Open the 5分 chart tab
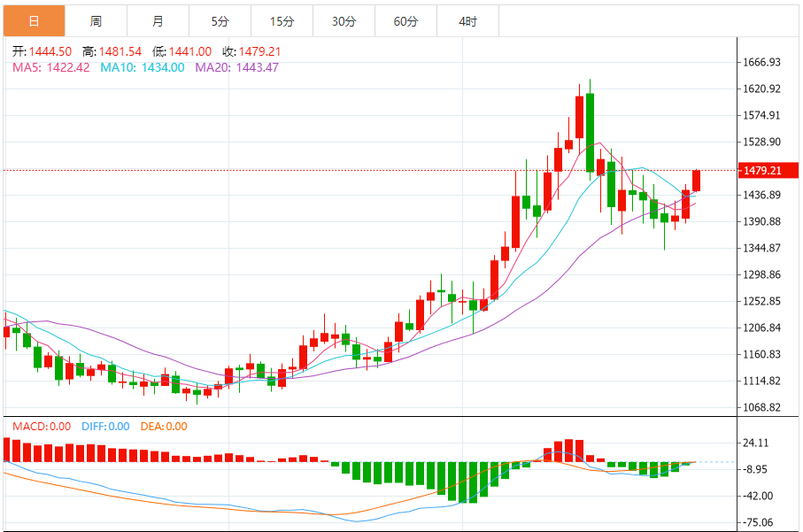Screen dimensions: 803x532 tap(220, 21)
